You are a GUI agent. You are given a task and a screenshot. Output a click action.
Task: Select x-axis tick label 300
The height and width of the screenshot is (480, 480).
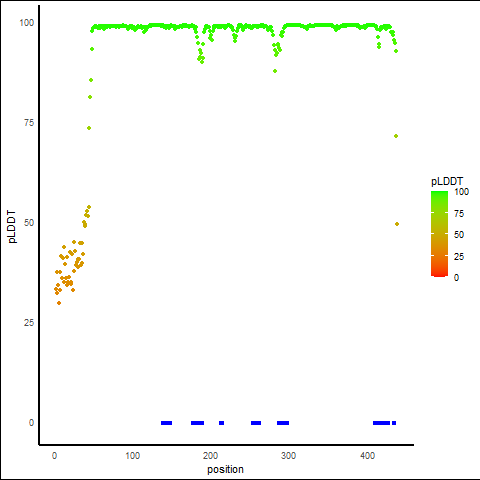pos(288,455)
